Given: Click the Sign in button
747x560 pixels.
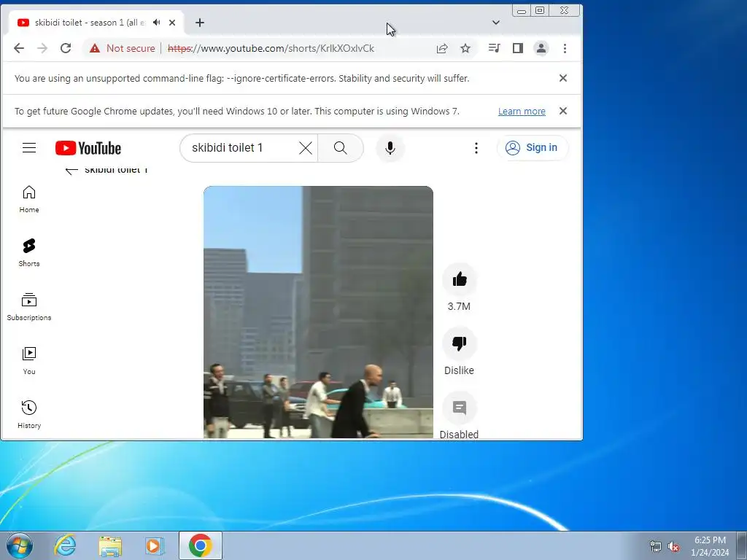Looking at the screenshot, I should coord(532,147).
